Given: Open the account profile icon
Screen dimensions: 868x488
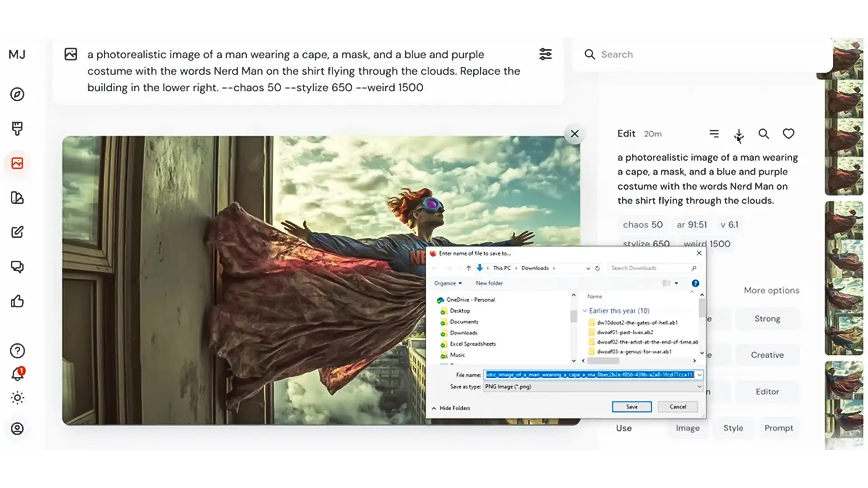Looking at the screenshot, I should pos(17,428).
